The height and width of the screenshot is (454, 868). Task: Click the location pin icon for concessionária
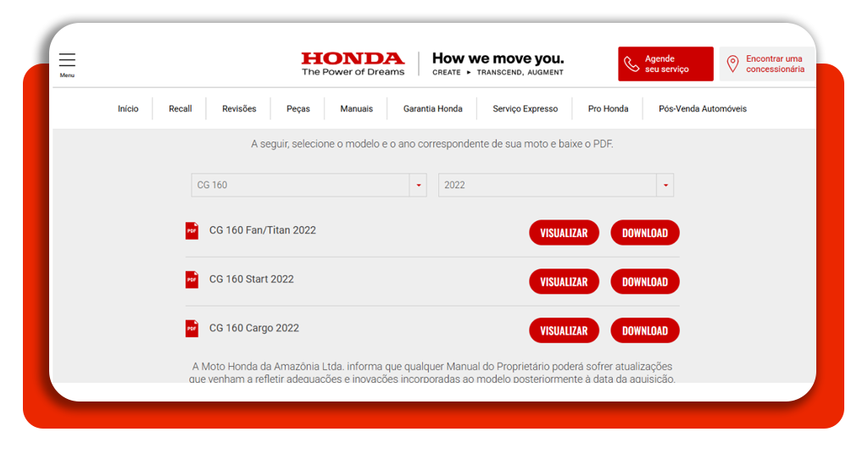coord(732,64)
